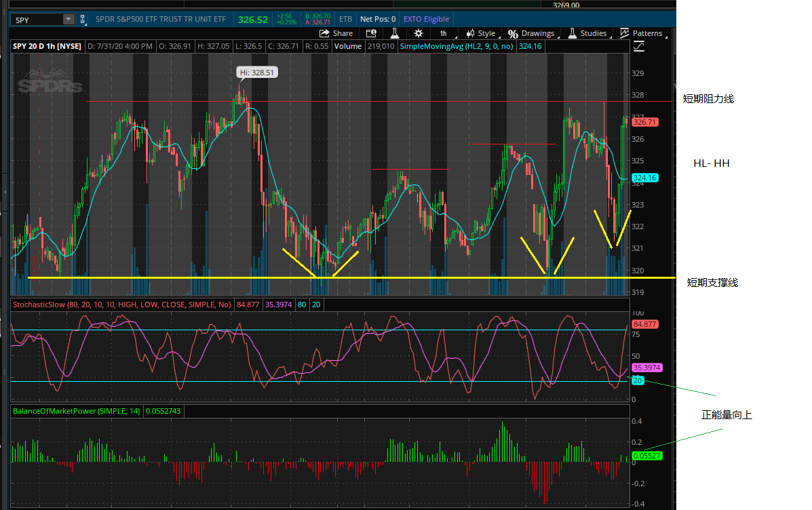This screenshot has height=510, width=812.
Task: Click the Hi: 328.51 price bubble
Action: coord(257,73)
